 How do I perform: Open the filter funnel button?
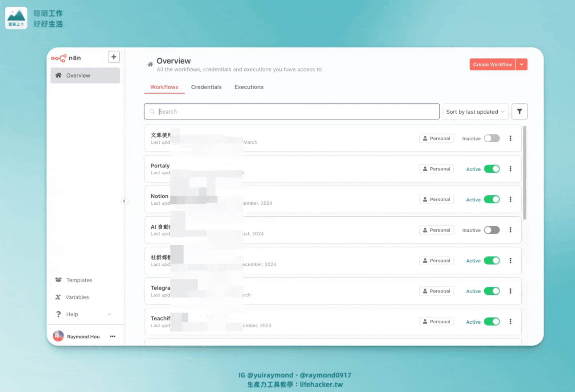(x=519, y=111)
